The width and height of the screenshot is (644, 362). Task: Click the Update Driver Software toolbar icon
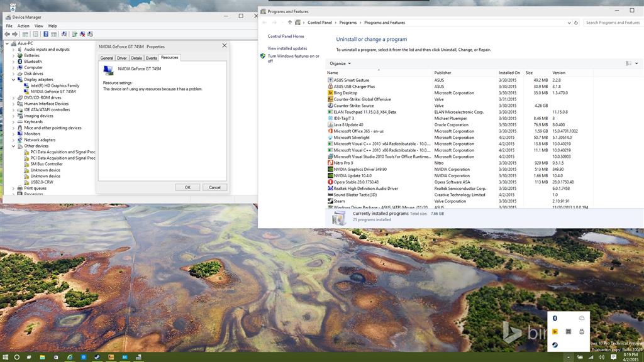[74, 34]
